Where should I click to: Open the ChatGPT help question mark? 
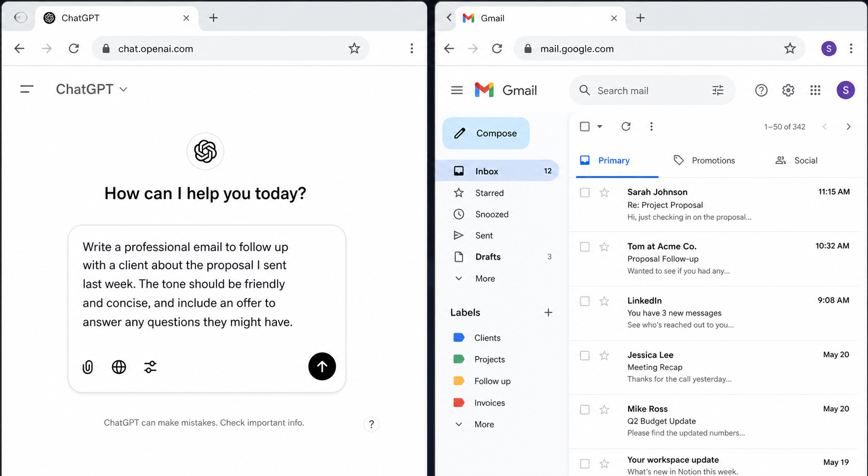371,424
